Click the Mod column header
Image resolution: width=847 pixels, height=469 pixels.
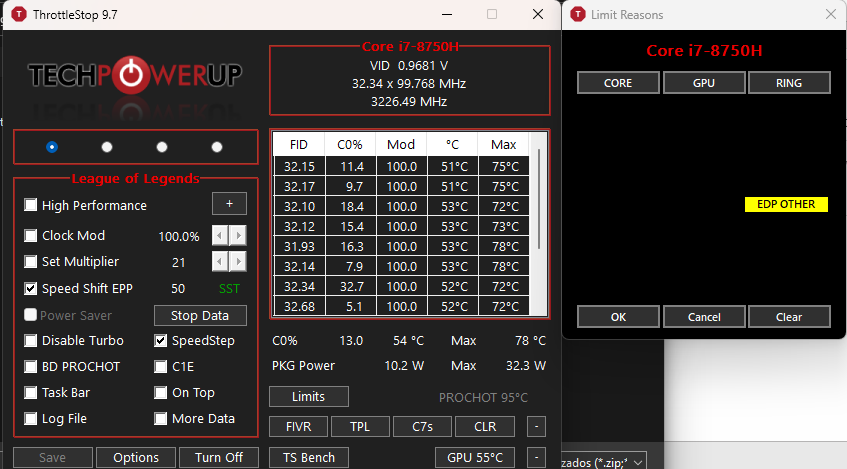coord(401,145)
